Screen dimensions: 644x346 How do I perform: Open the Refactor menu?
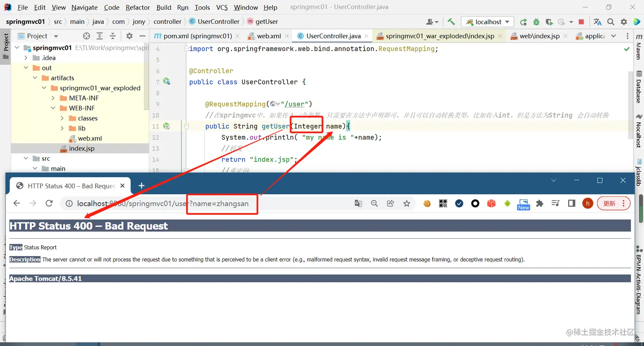pyautogui.click(x=138, y=7)
